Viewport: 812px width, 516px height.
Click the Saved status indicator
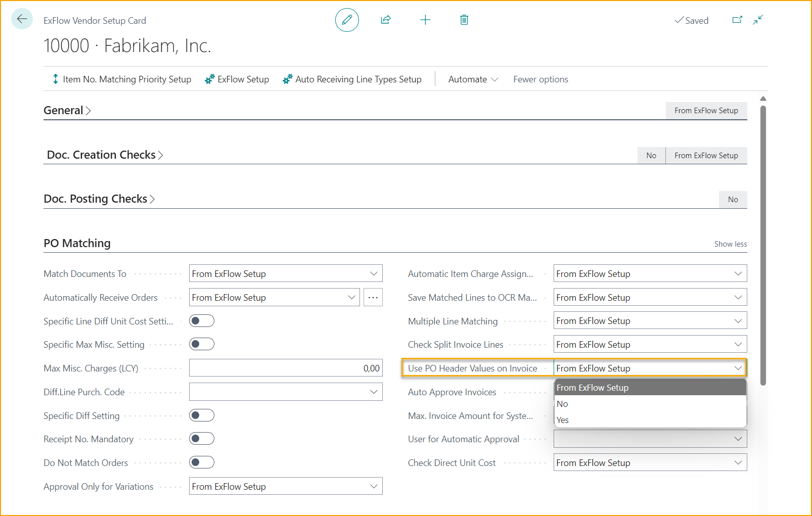pyautogui.click(x=691, y=20)
